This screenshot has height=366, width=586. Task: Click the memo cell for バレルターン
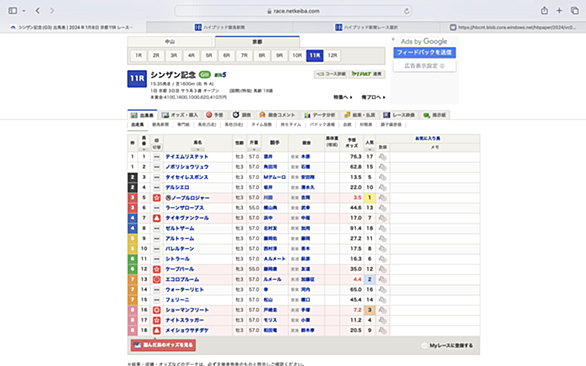pyautogui.click(x=435, y=249)
